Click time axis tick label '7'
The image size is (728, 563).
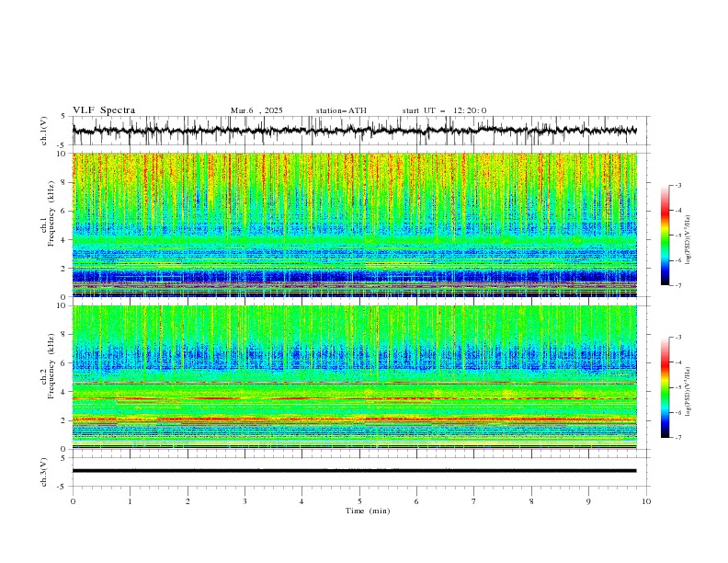(x=474, y=501)
